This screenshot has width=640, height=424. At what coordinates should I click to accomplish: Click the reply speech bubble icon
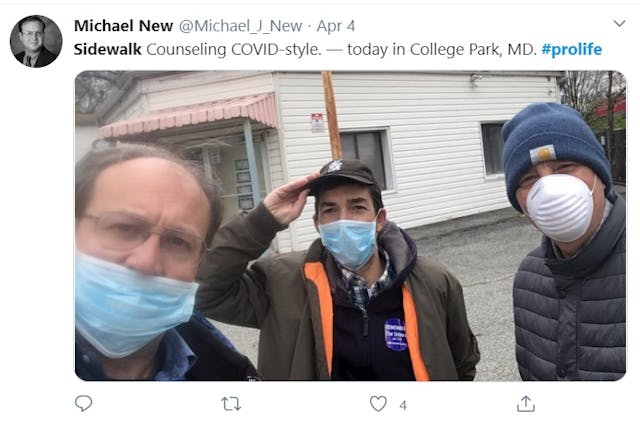click(83, 403)
